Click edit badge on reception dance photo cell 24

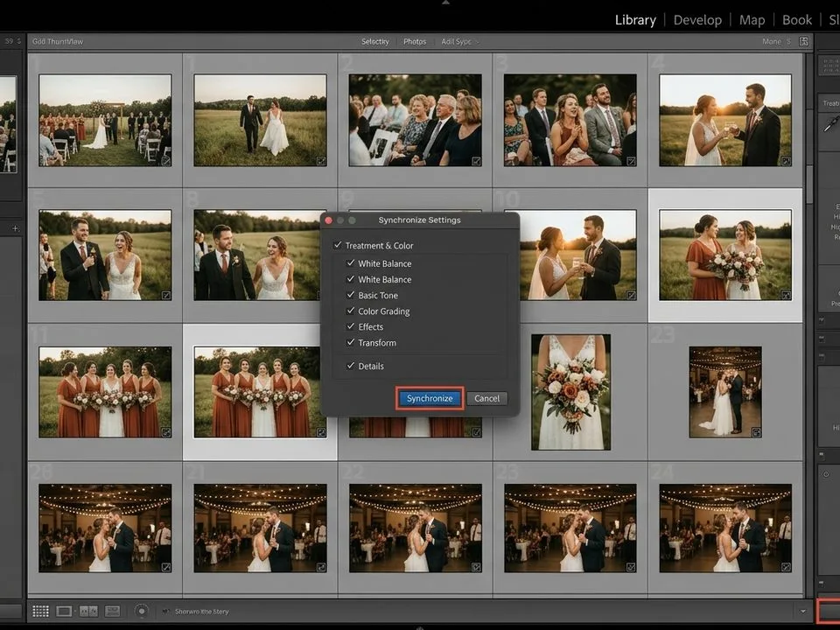(x=786, y=567)
